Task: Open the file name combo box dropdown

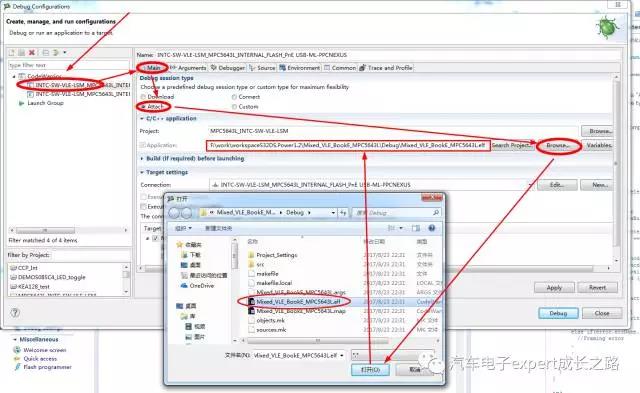Action: (342, 355)
